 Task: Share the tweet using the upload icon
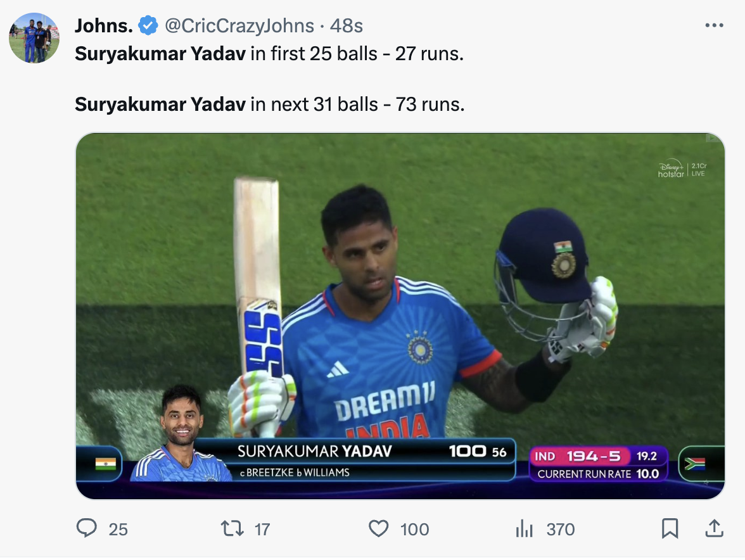click(x=714, y=529)
